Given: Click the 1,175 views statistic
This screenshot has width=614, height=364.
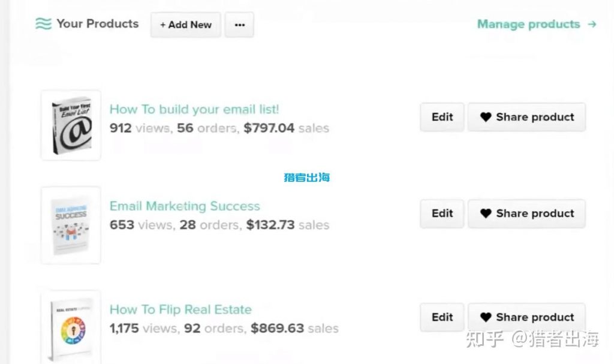Looking at the screenshot, I should point(143,328).
